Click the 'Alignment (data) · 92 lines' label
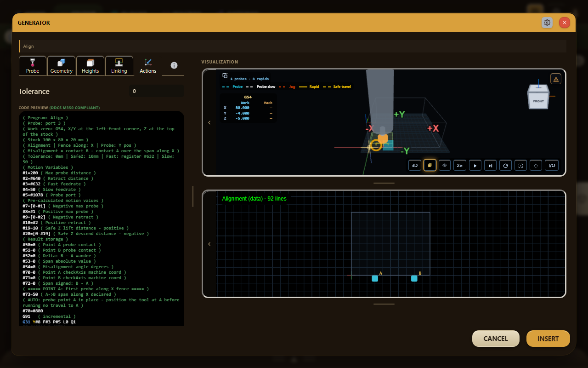Viewport: 588px width, 368px height. coord(254,199)
